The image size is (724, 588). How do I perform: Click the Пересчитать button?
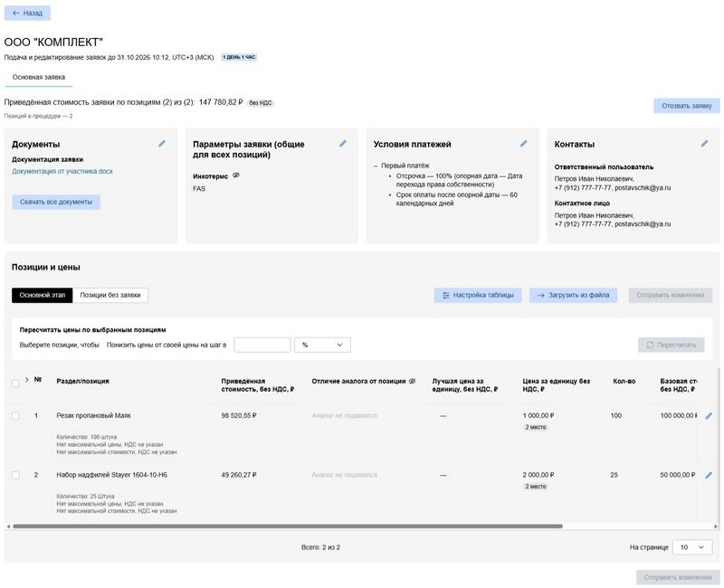[x=672, y=345]
